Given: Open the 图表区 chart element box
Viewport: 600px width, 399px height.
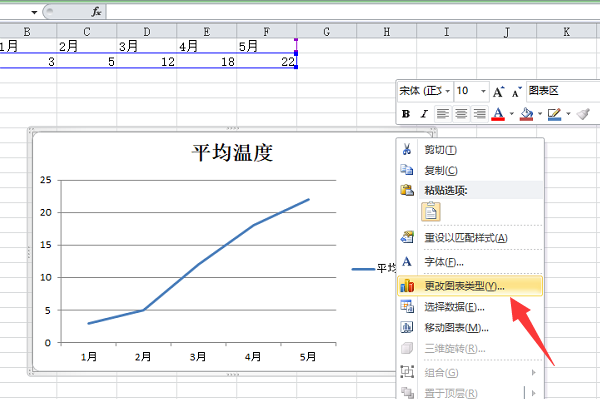Looking at the screenshot, I should click(562, 91).
